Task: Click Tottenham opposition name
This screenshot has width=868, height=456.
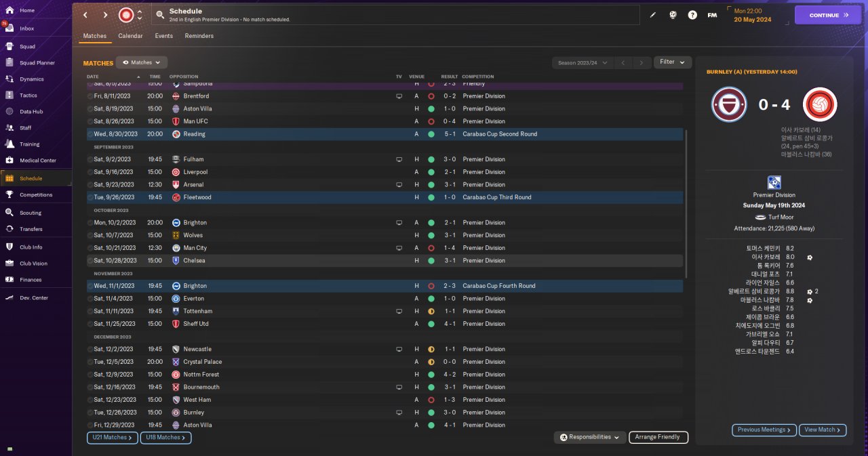Action: point(198,311)
